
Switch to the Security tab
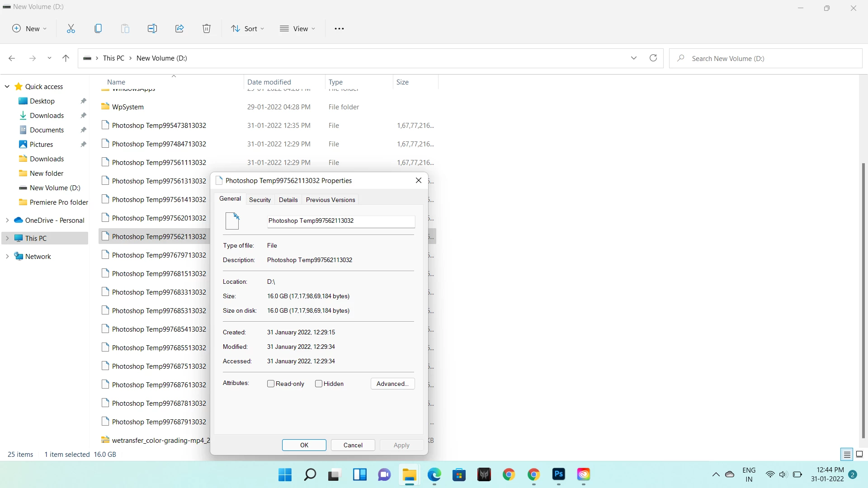point(260,200)
